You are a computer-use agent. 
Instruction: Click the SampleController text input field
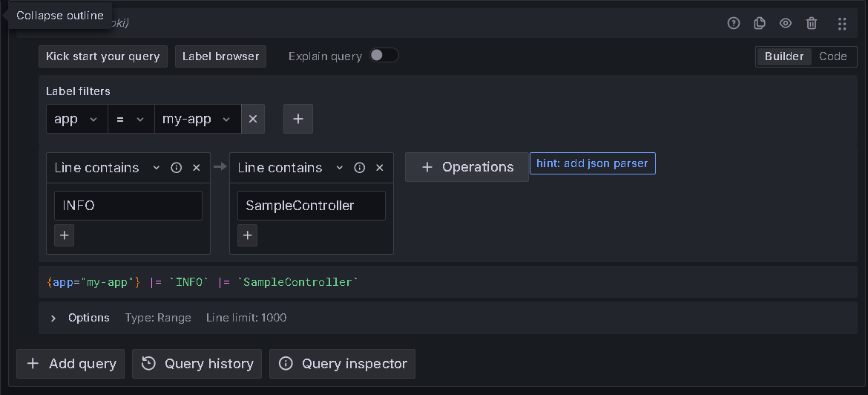(x=311, y=206)
